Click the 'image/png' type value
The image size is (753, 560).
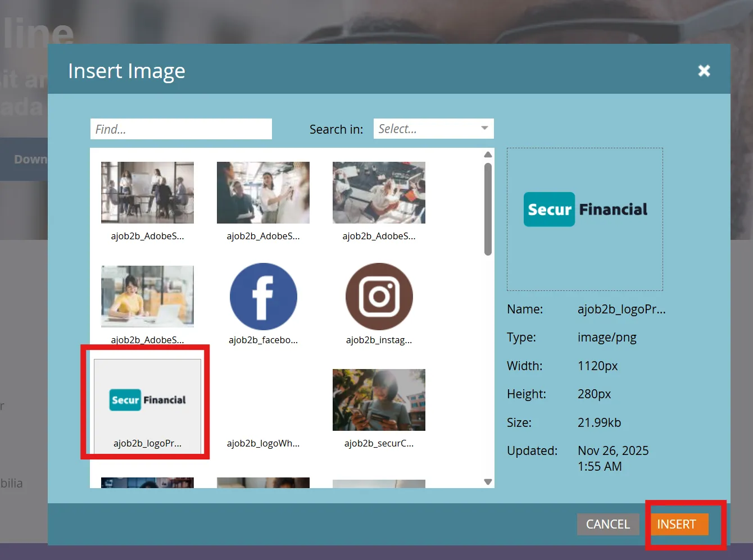pos(607,337)
